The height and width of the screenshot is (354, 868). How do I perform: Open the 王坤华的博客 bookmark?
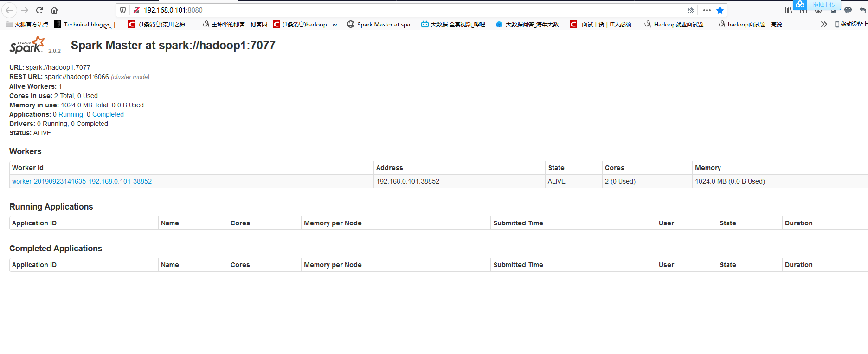[235, 24]
